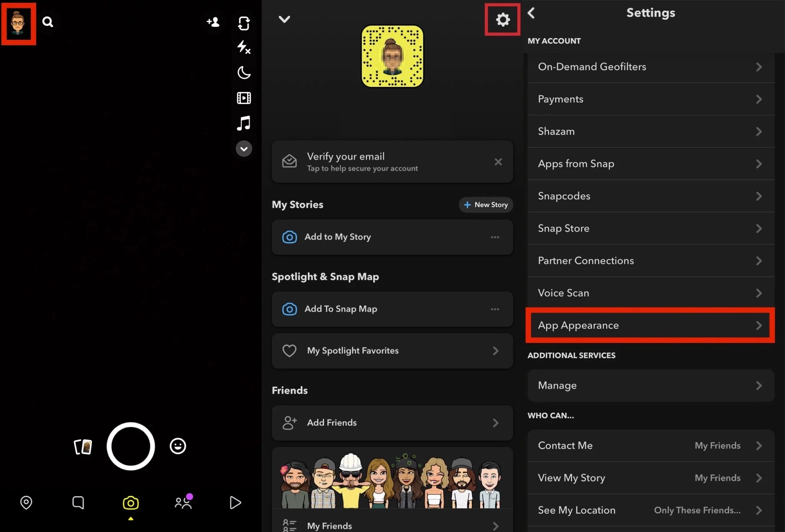The height and width of the screenshot is (532, 785).
Task: Open the Snap Map pin icon
Action: click(x=26, y=502)
